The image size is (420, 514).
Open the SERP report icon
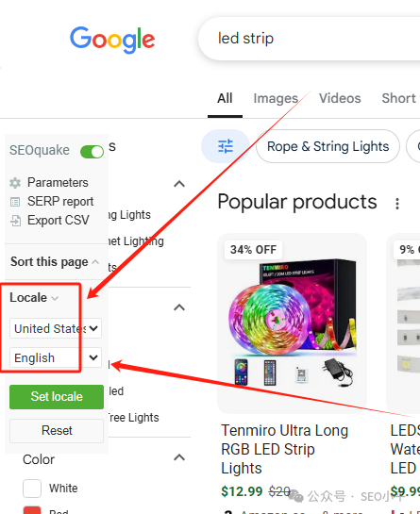15,202
